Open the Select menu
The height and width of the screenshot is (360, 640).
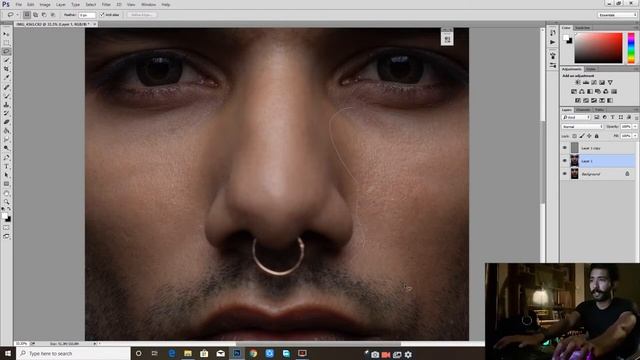91,4
